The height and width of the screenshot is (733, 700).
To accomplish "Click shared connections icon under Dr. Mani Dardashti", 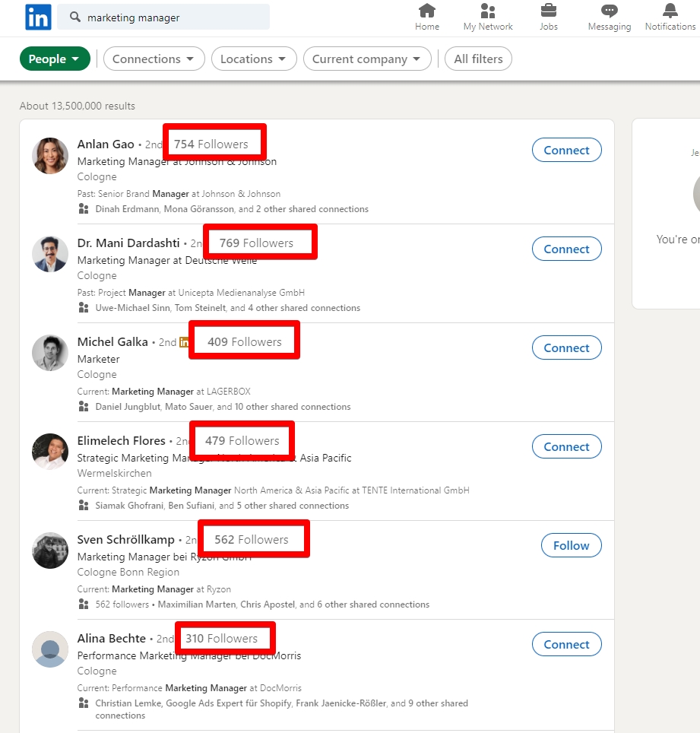I will coord(84,308).
